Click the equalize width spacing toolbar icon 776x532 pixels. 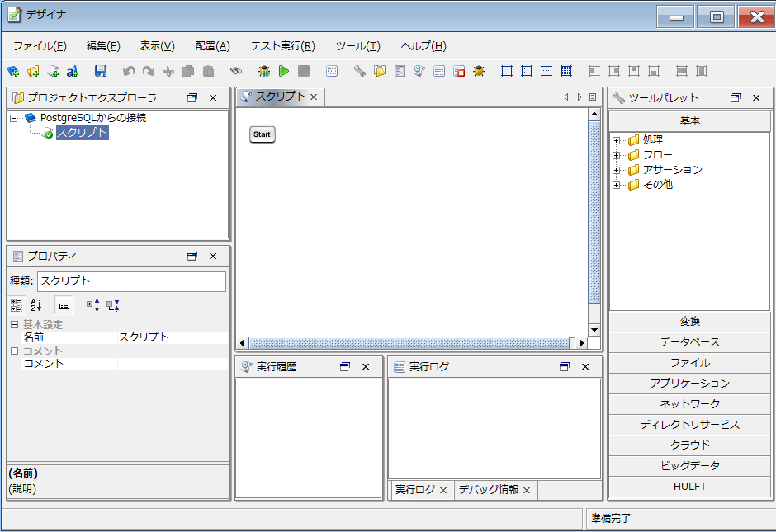[x=702, y=71]
